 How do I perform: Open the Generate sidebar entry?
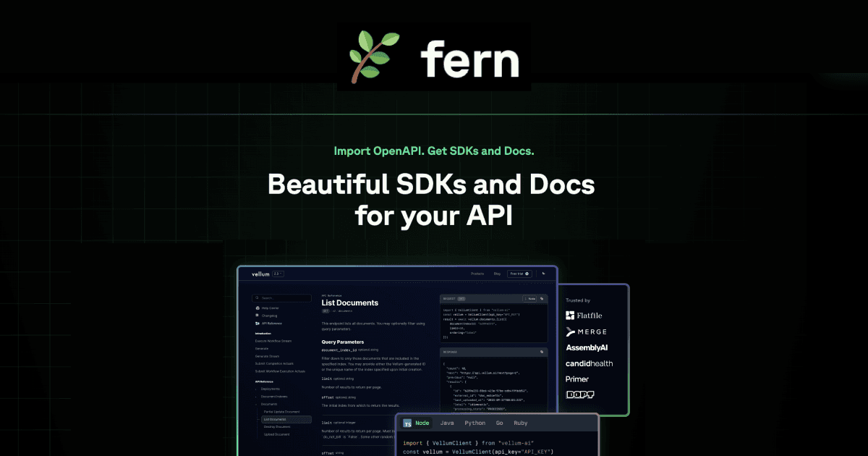coord(261,349)
